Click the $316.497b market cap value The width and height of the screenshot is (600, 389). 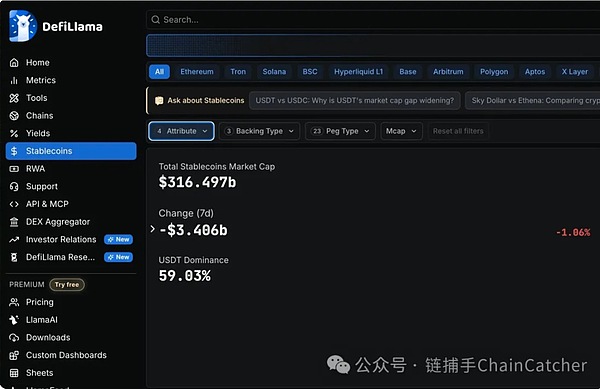pos(197,182)
